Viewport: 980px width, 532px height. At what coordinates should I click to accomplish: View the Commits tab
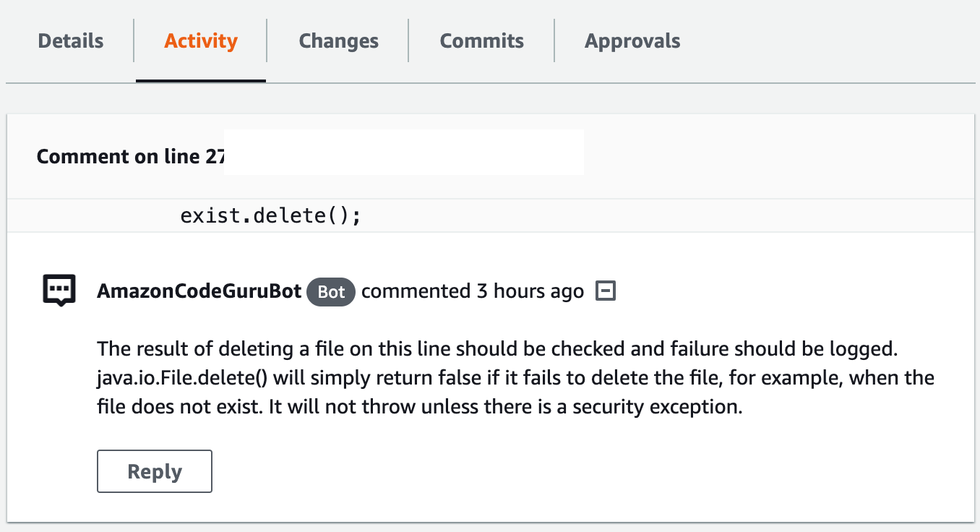(x=481, y=41)
